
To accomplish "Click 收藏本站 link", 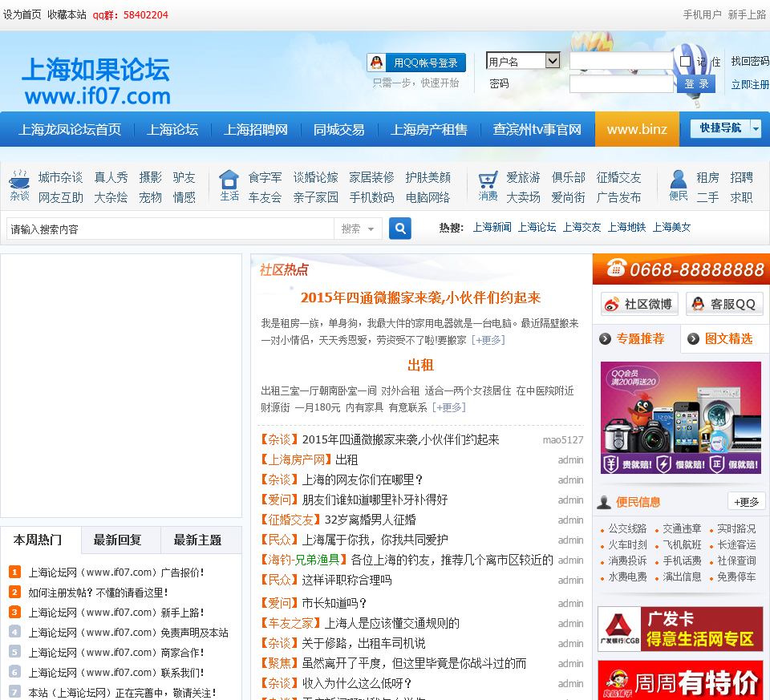I will click(x=67, y=14).
